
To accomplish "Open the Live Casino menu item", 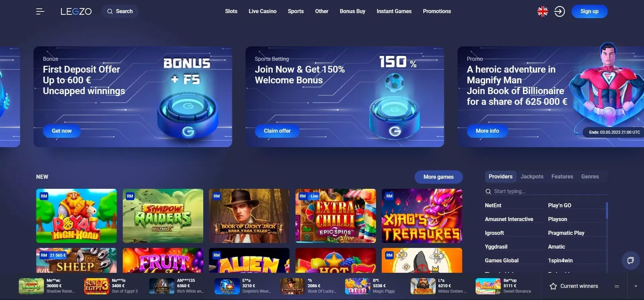I will [262, 11].
